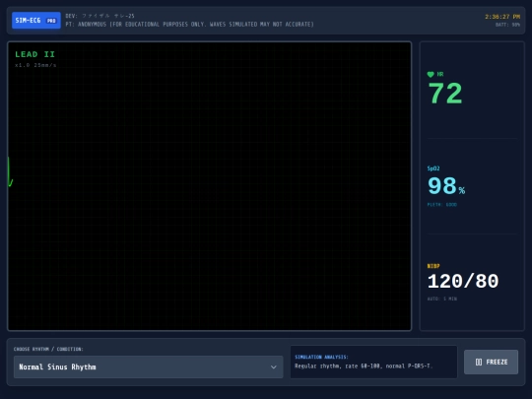532x399 pixels.
Task: Click the PLETH: GOOD status text
Action: point(442,205)
